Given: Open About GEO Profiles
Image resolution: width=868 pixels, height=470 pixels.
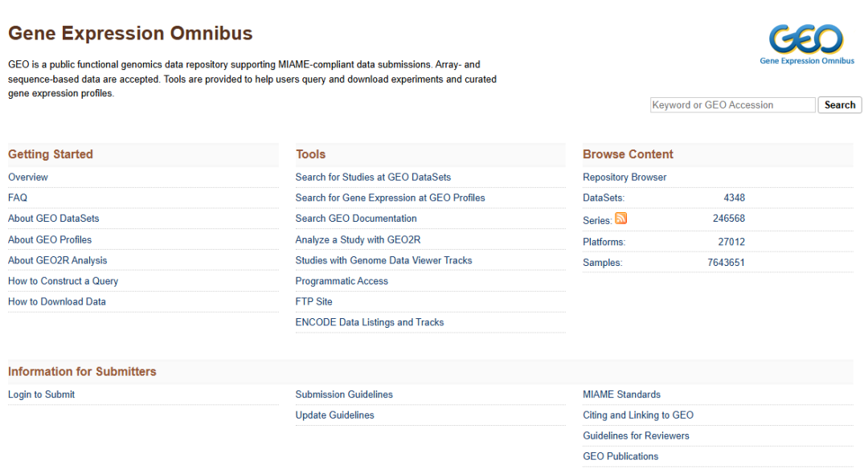Looking at the screenshot, I should [49, 239].
